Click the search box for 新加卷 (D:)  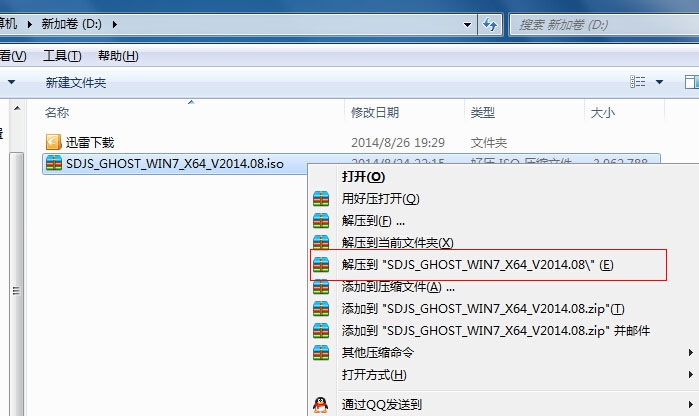pos(604,25)
